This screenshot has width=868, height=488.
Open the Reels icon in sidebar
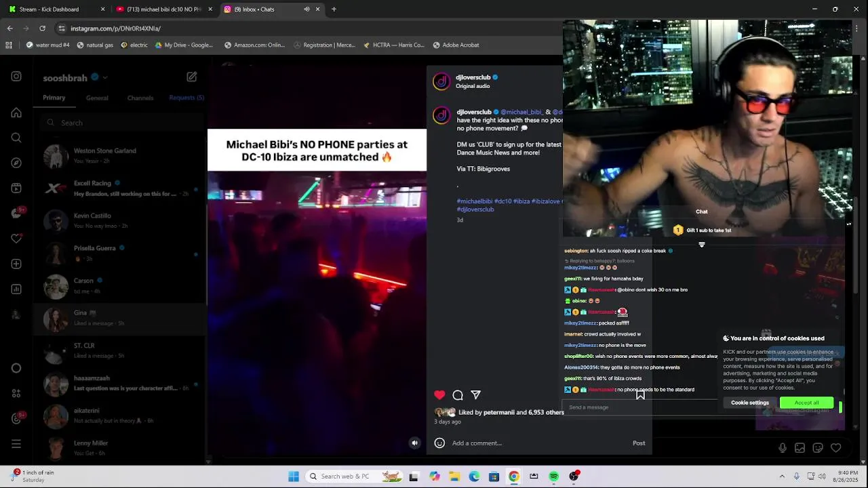(16, 188)
